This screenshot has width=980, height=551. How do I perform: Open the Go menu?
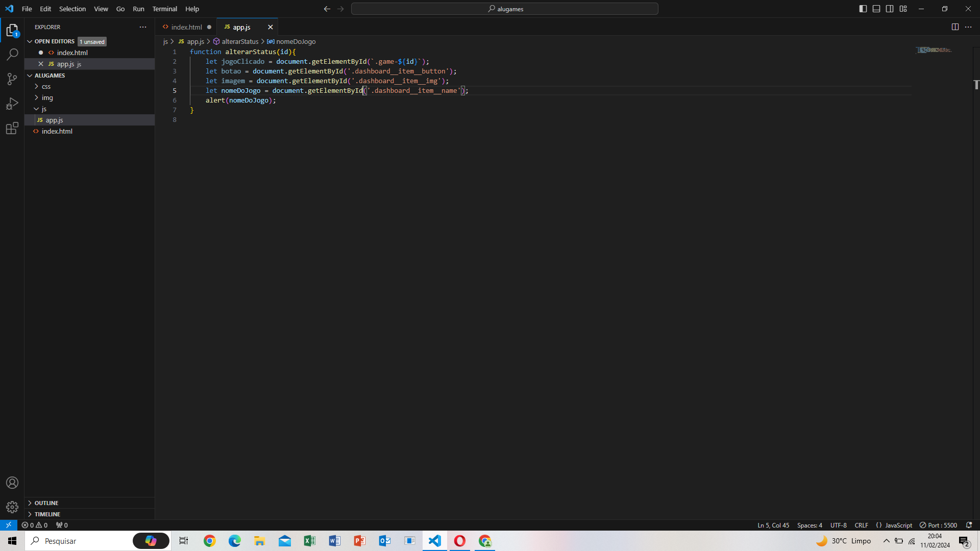120,9
